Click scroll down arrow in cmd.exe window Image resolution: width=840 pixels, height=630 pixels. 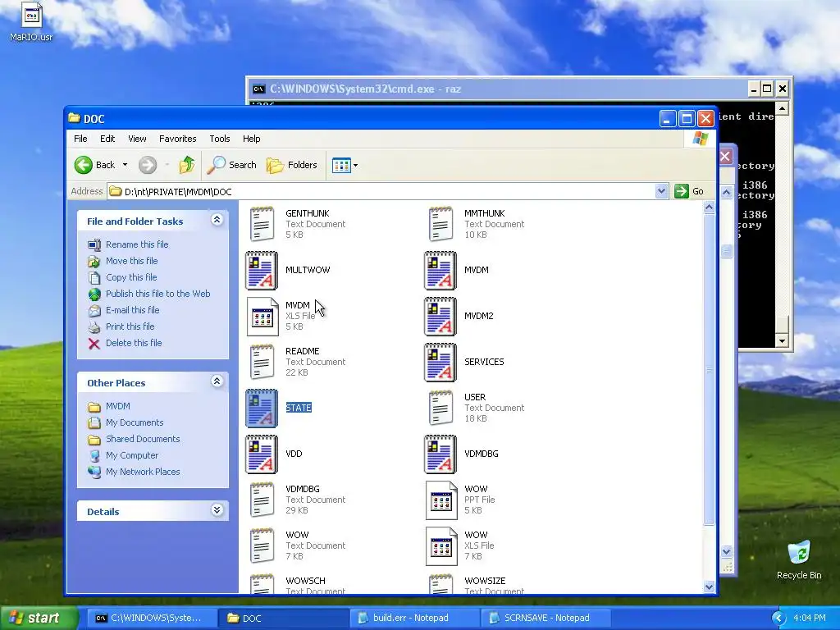(x=782, y=340)
